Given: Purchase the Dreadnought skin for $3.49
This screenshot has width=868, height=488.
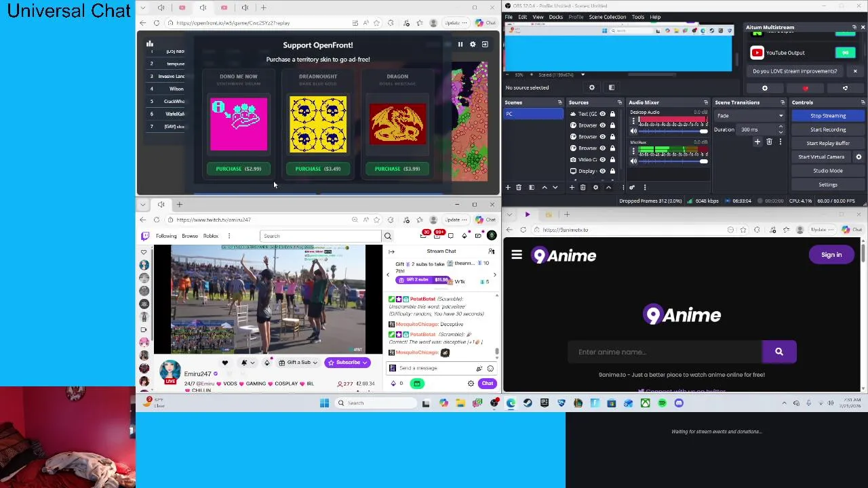Looking at the screenshot, I should [x=318, y=169].
